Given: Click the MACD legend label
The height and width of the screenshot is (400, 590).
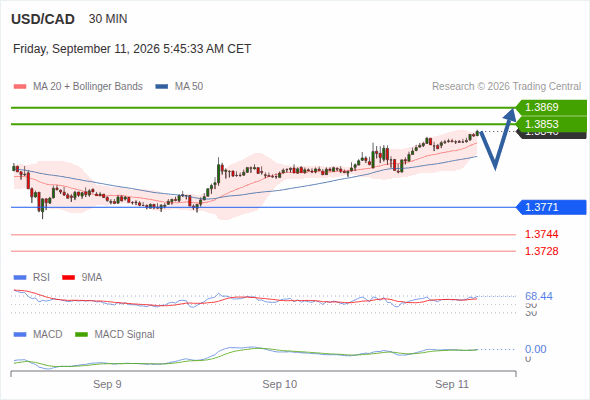Looking at the screenshot, I should tap(48, 335).
